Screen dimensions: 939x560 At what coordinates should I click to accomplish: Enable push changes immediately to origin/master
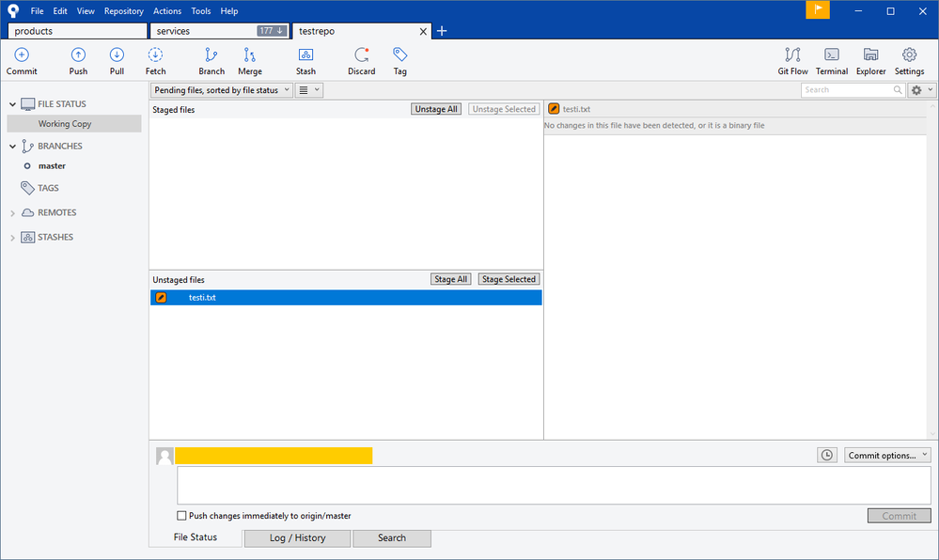(x=181, y=516)
